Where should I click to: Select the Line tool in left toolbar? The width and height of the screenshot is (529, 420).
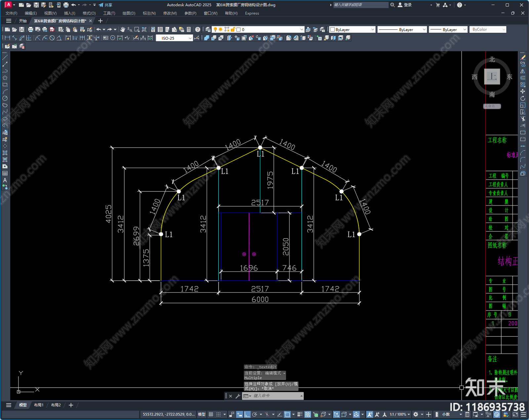[x=5, y=57]
